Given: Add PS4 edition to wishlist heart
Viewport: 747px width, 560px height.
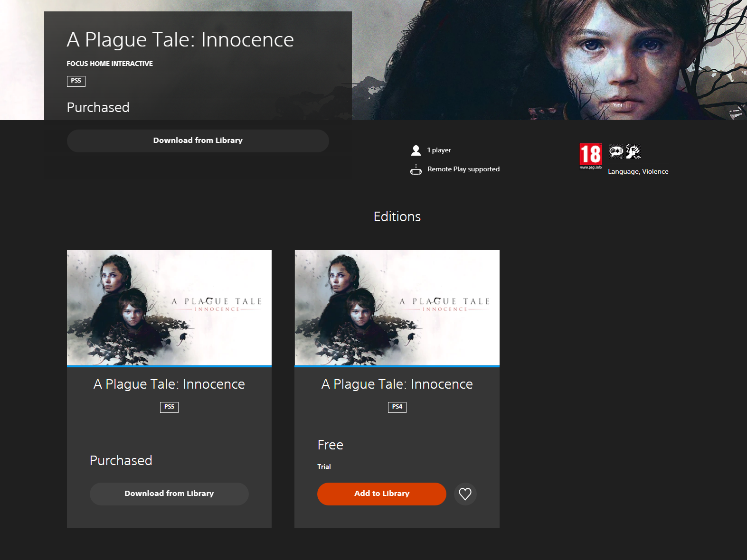Looking at the screenshot, I should (x=465, y=494).
